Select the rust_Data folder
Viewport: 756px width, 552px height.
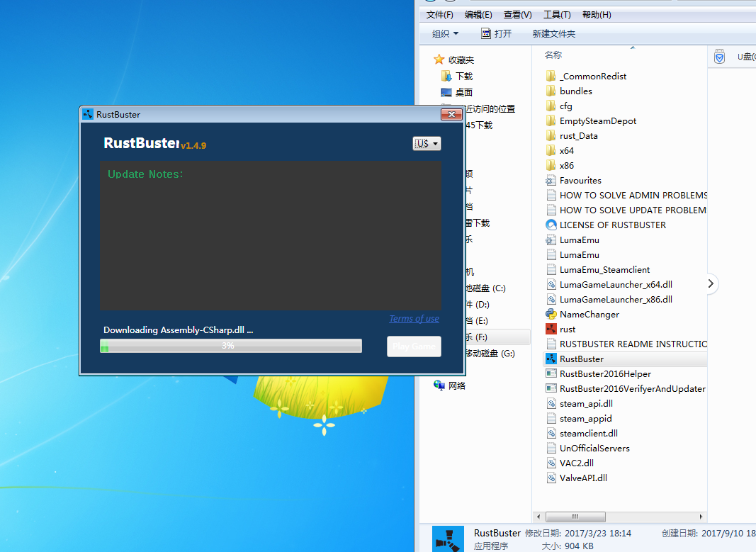click(578, 136)
